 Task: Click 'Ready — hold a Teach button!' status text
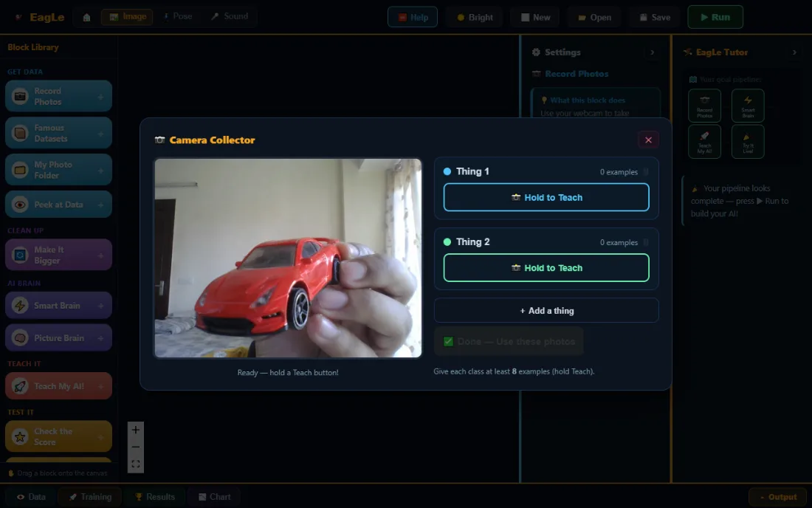click(x=288, y=372)
